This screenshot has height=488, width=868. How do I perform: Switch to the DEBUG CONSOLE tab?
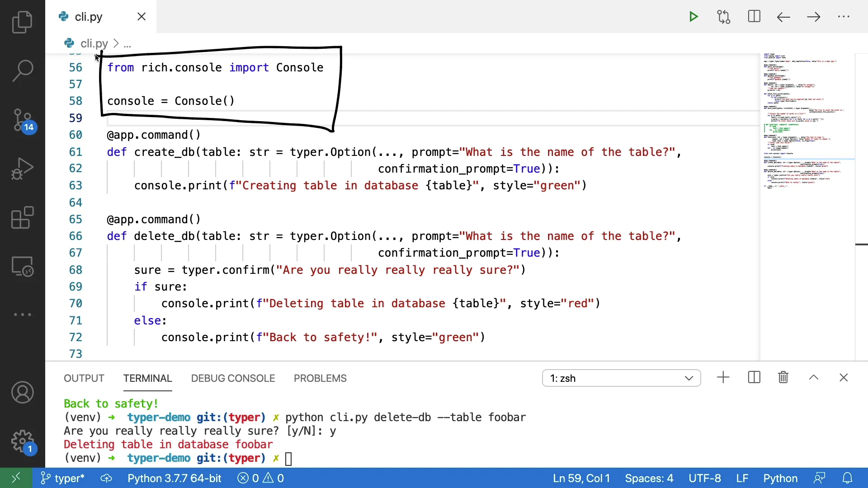tap(233, 378)
